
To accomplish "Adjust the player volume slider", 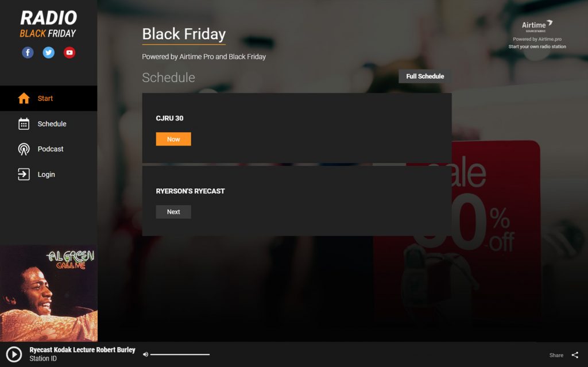I will click(180, 354).
